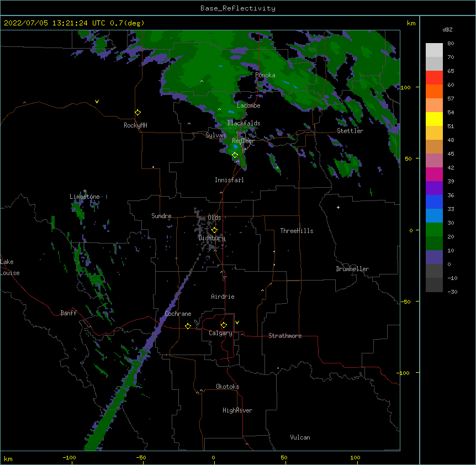Screen dimensions: 476x465
Task: Click the -100 tick on bottom axis
Action: [x=70, y=457]
